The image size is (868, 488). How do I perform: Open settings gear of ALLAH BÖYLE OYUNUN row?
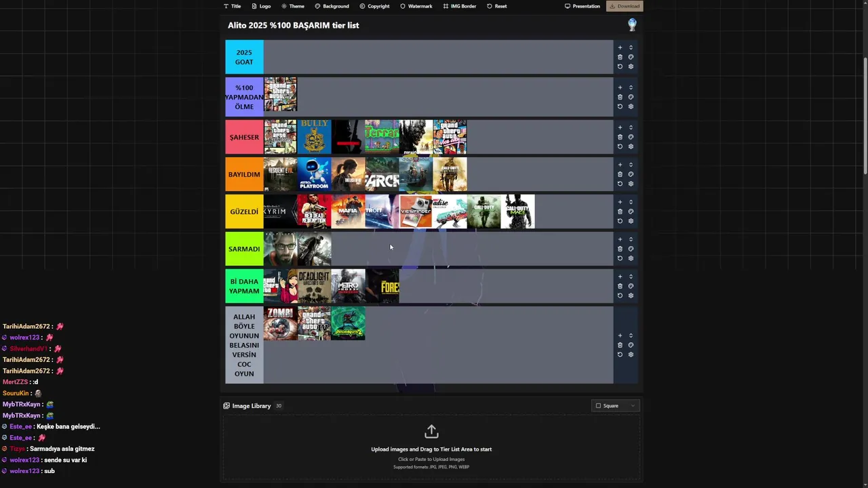[x=631, y=354]
